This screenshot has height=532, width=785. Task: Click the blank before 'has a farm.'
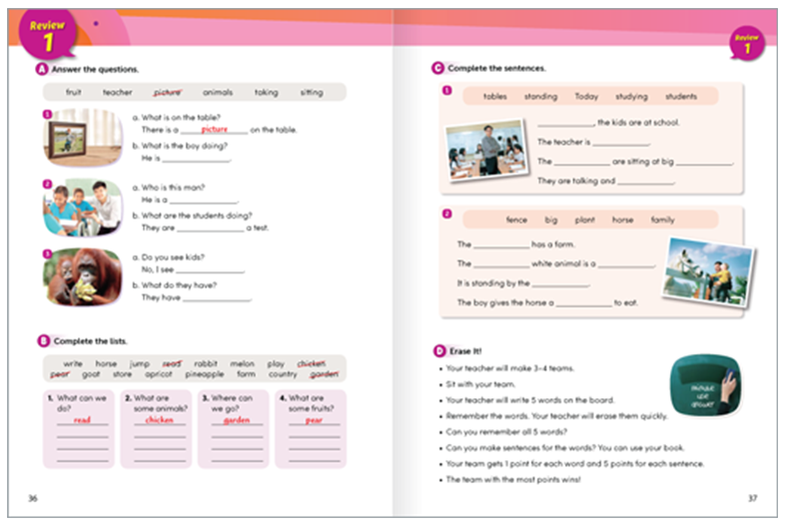coord(501,245)
